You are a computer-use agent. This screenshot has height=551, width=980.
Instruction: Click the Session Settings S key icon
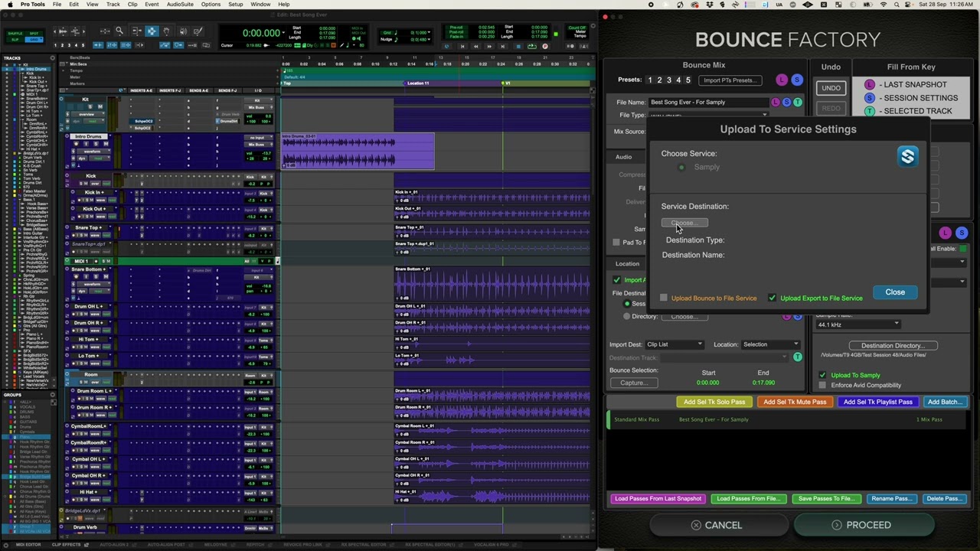pyautogui.click(x=869, y=98)
